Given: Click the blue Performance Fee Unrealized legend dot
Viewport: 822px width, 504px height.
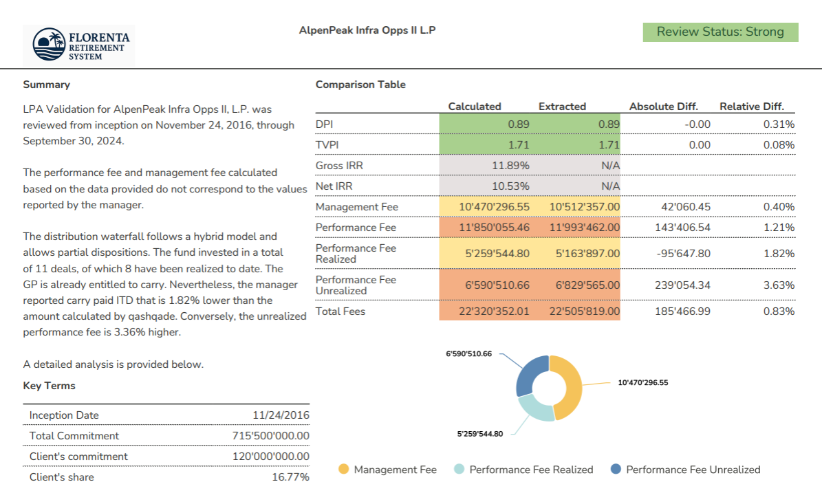Looking at the screenshot, I should tap(616, 469).
